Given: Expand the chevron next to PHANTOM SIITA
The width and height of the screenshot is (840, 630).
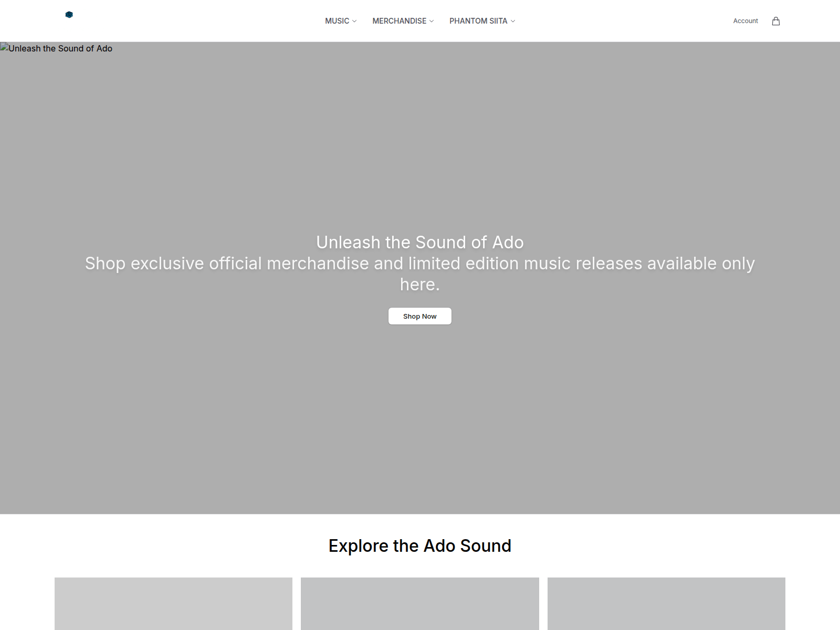Looking at the screenshot, I should point(513,21).
